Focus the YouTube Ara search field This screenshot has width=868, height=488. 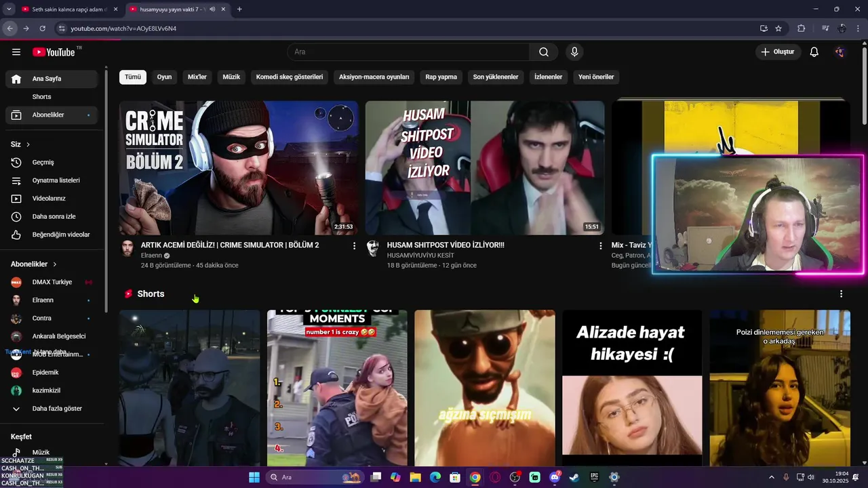coord(409,52)
